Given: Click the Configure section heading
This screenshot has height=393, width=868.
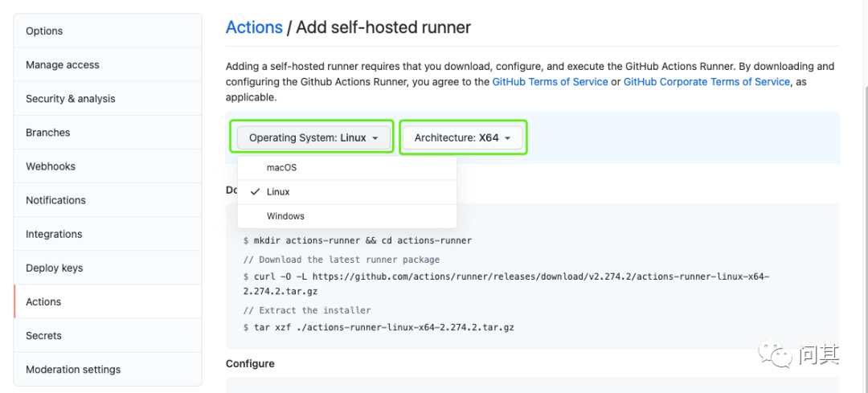Looking at the screenshot, I should point(250,363).
